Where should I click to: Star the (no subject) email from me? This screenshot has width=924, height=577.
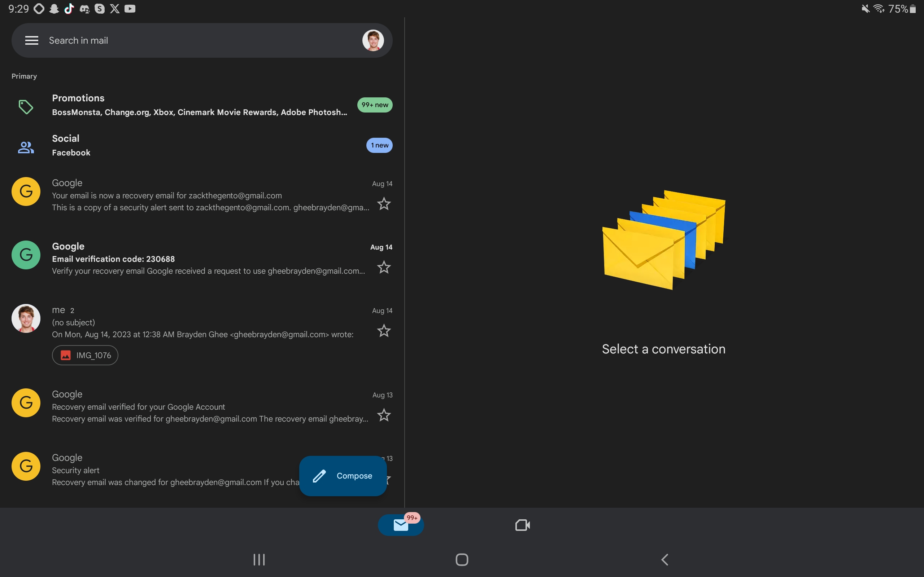pos(384,330)
